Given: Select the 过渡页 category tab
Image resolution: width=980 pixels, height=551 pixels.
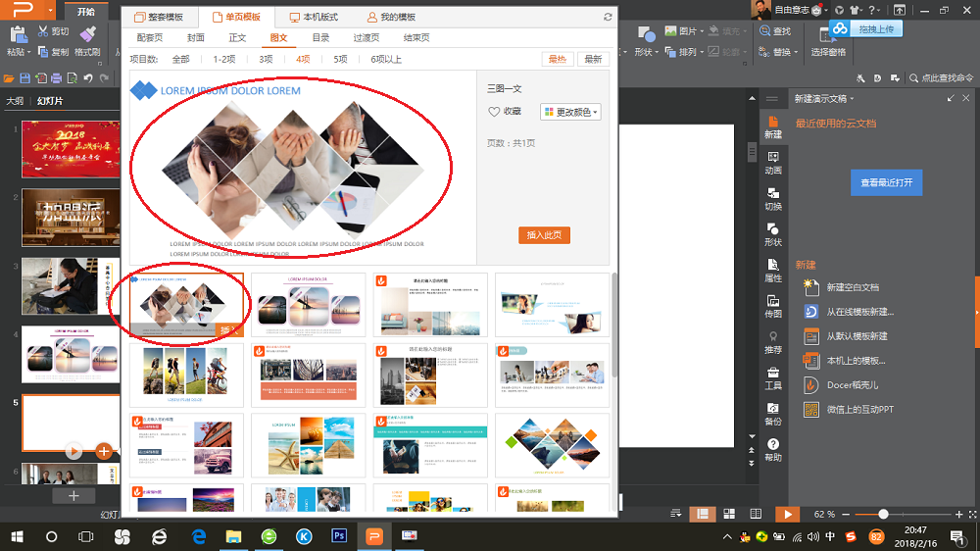Looking at the screenshot, I should click(367, 37).
